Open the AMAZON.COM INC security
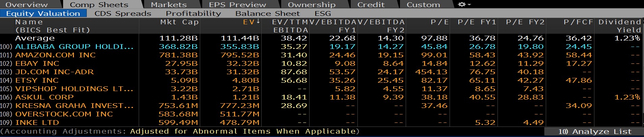The image size is (644, 137). click(55, 55)
